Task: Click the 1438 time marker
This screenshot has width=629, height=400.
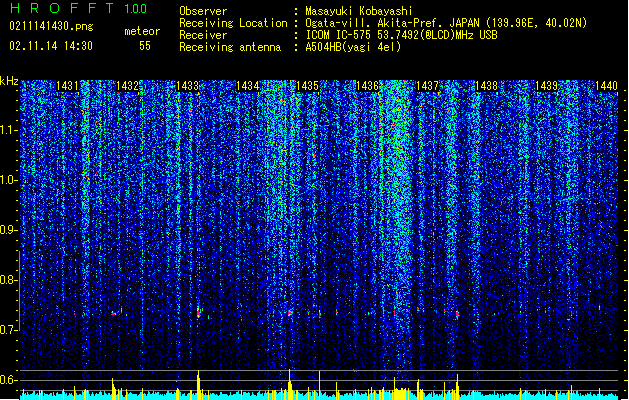Action: 487,86
